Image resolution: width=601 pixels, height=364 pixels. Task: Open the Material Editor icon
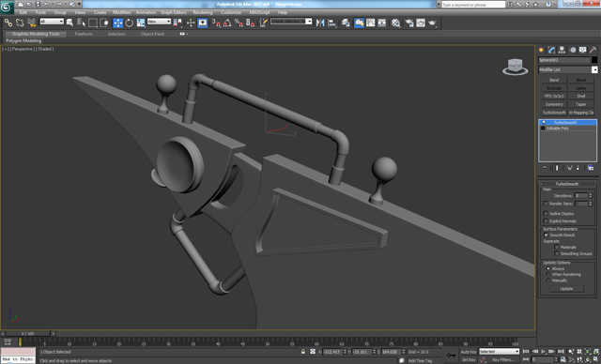click(395, 23)
